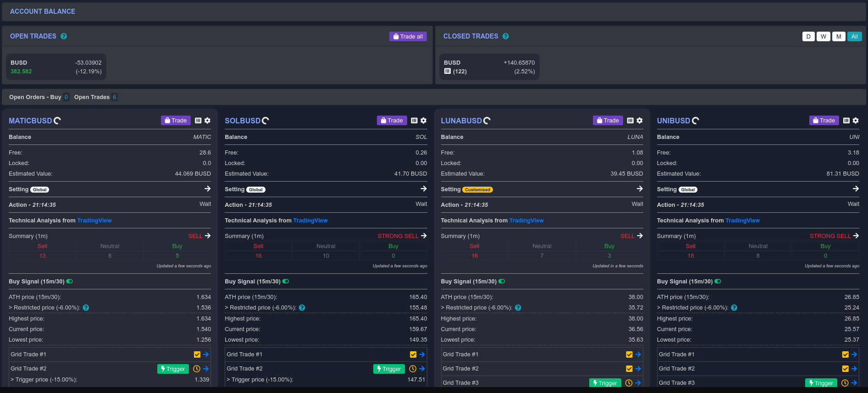Image resolution: width=868 pixels, height=393 pixels.
Task: Open UNIBUSD log list icon
Action: (x=846, y=121)
